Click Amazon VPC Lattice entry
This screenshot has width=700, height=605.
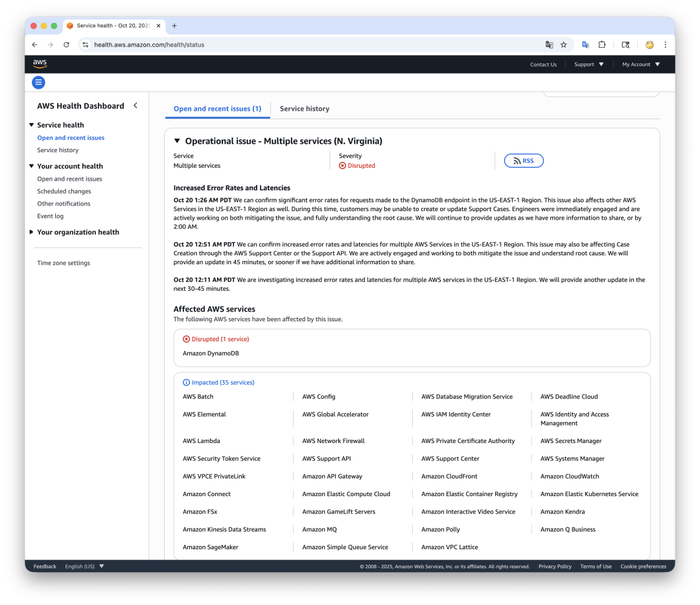pos(450,547)
